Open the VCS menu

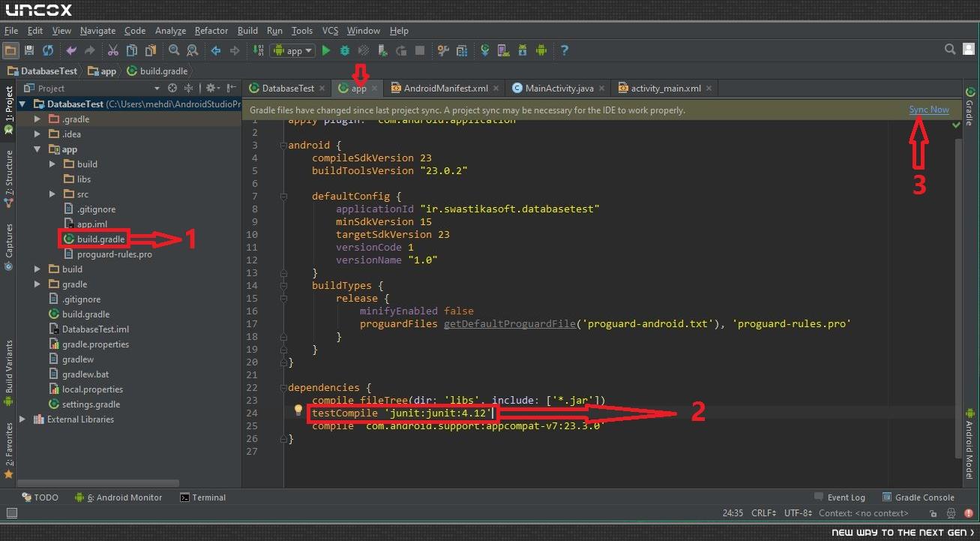point(331,31)
